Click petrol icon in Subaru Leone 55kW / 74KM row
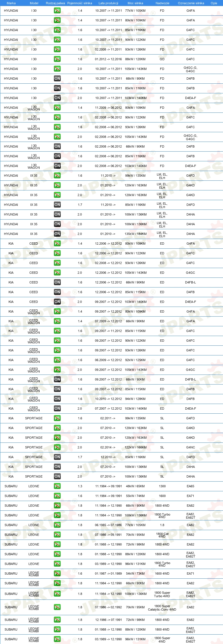The image size is (223, 644). [57, 496]
